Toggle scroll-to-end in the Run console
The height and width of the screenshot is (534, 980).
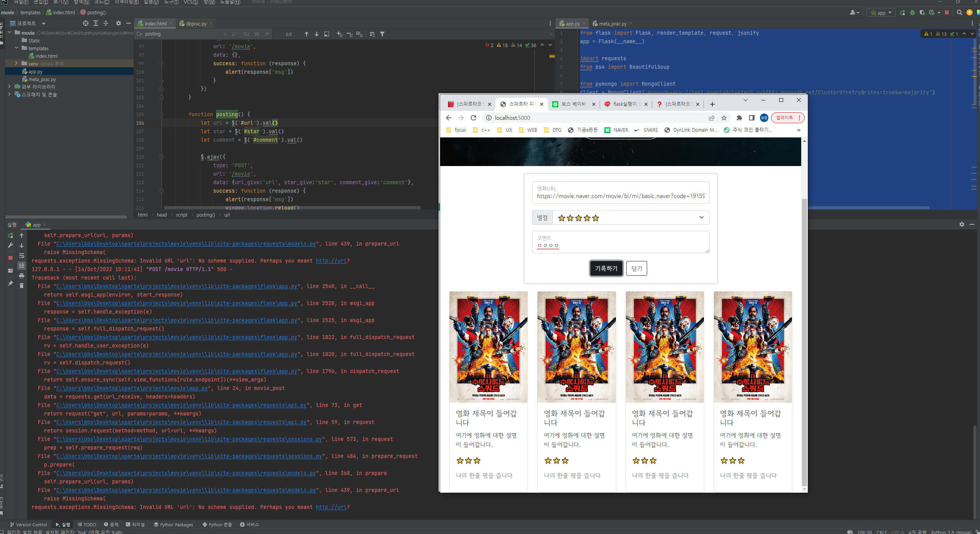[x=22, y=266]
